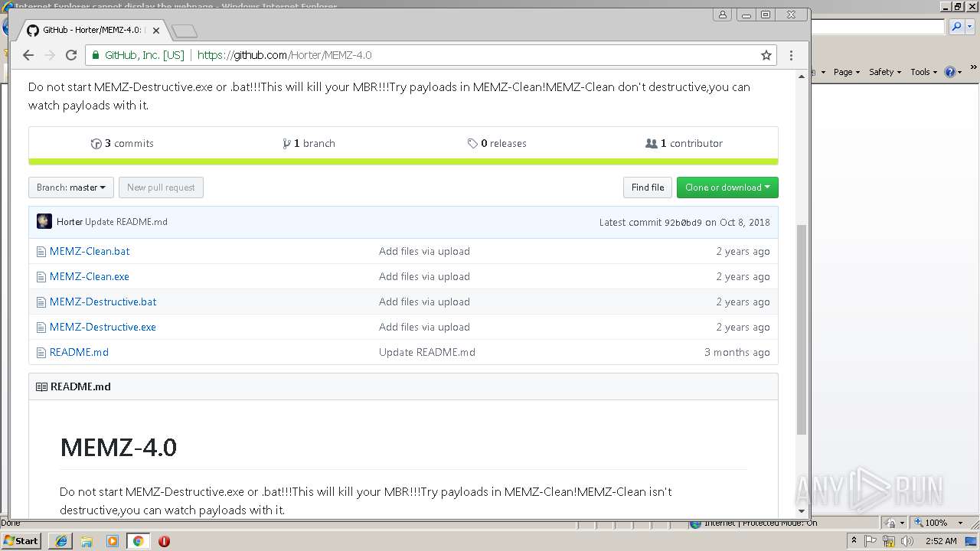Click the Chrome user profile icon
The height and width of the screenshot is (551, 980).
(722, 15)
